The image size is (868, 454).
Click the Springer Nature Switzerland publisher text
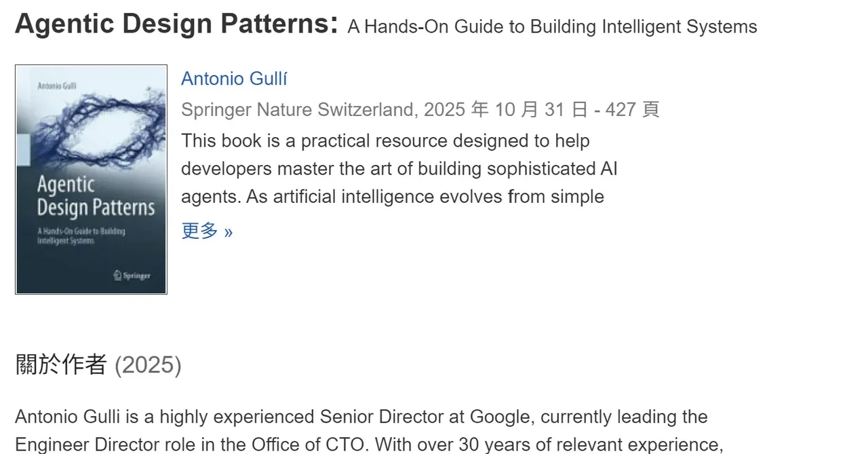click(297, 110)
